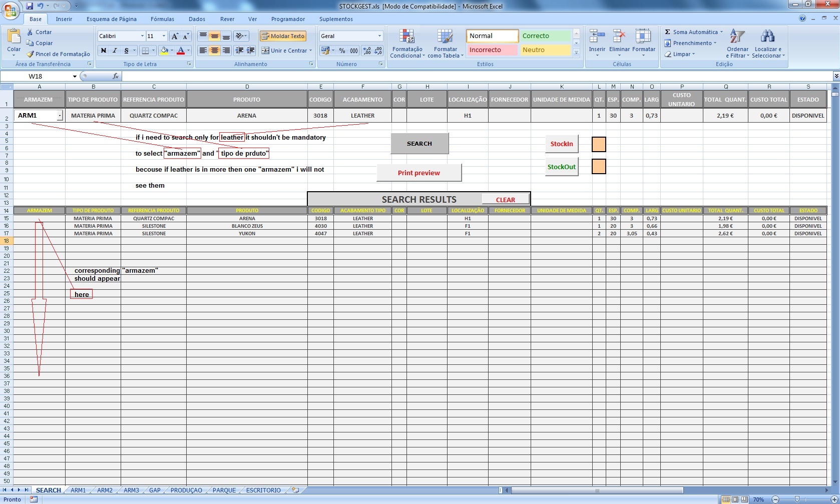Click the Eliminar cells icon
840x504 pixels.
(x=619, y=37)
